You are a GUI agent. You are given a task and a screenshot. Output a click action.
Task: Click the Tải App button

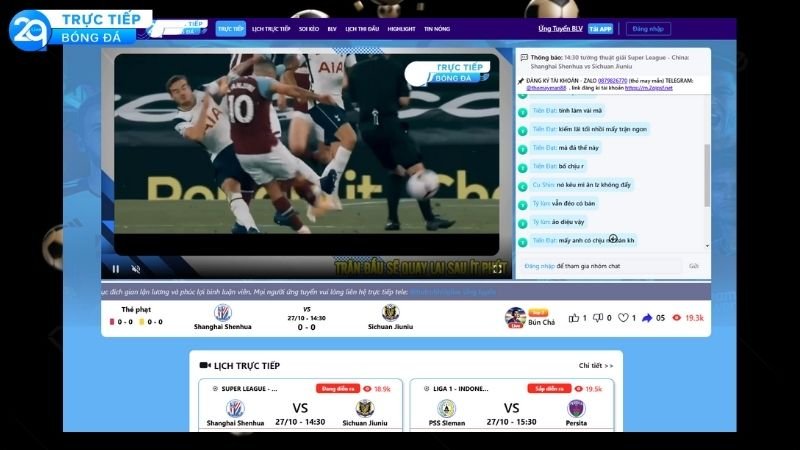coord(601,29)
